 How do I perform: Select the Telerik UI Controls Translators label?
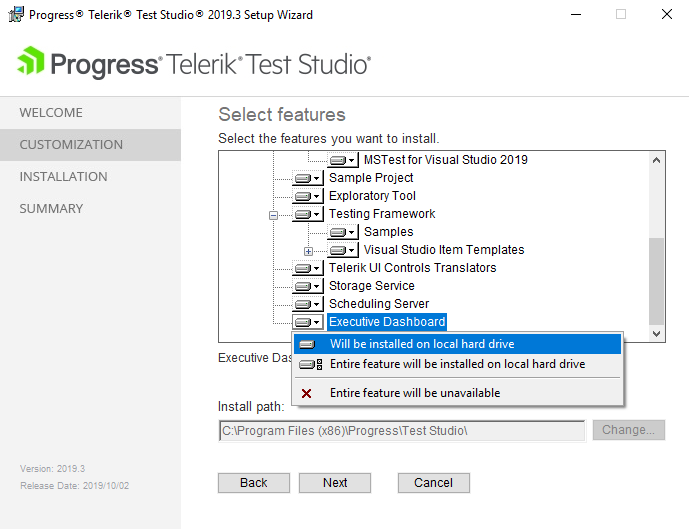click(x=413, y=268)
